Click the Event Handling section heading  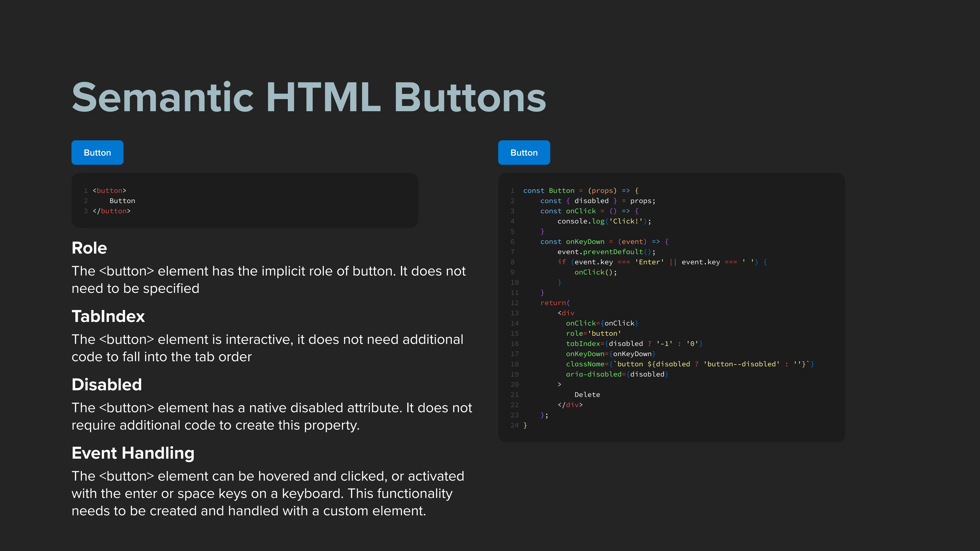tap(133, 453)
